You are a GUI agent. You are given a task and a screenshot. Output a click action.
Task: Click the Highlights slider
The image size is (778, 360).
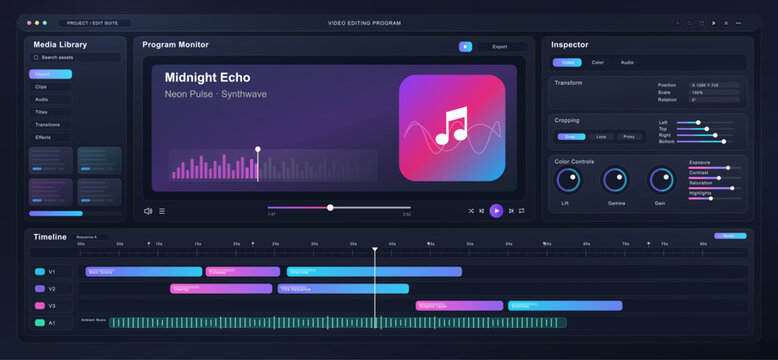coord(715,198)
